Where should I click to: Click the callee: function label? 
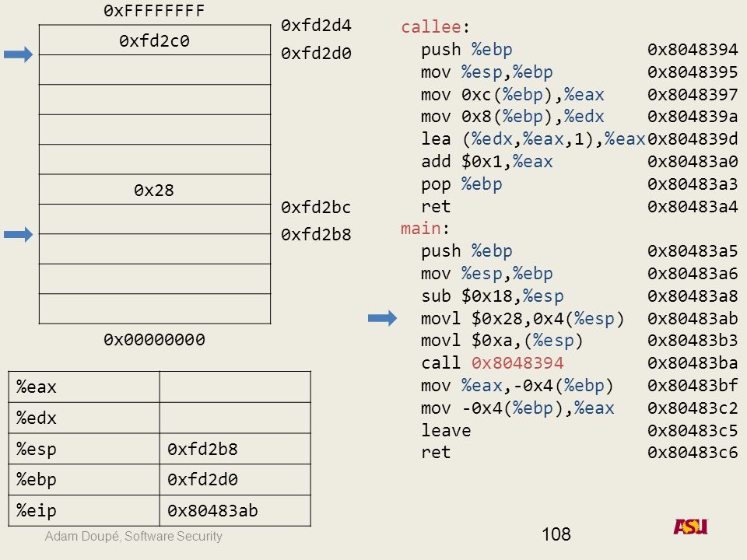pyautogui.click(x=435, y=26)
